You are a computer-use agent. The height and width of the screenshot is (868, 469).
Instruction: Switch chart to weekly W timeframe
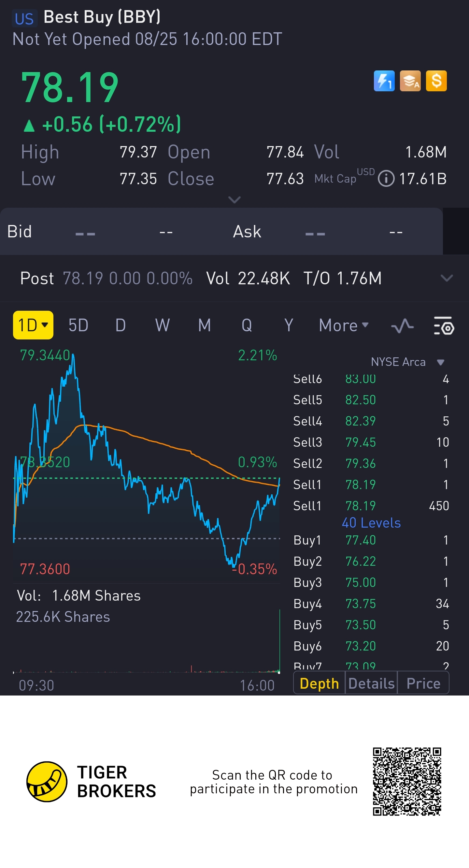(x=162, y=325)
